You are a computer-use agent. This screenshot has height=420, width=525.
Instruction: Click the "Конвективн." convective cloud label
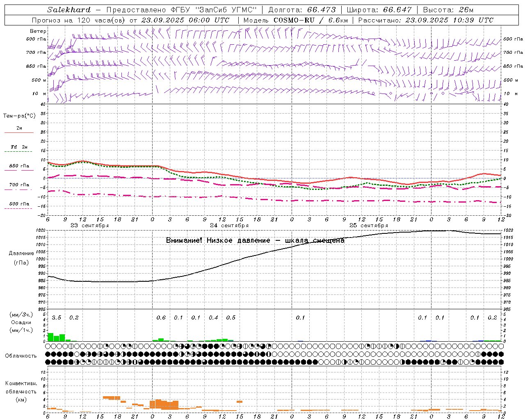[x=21, y=383]
